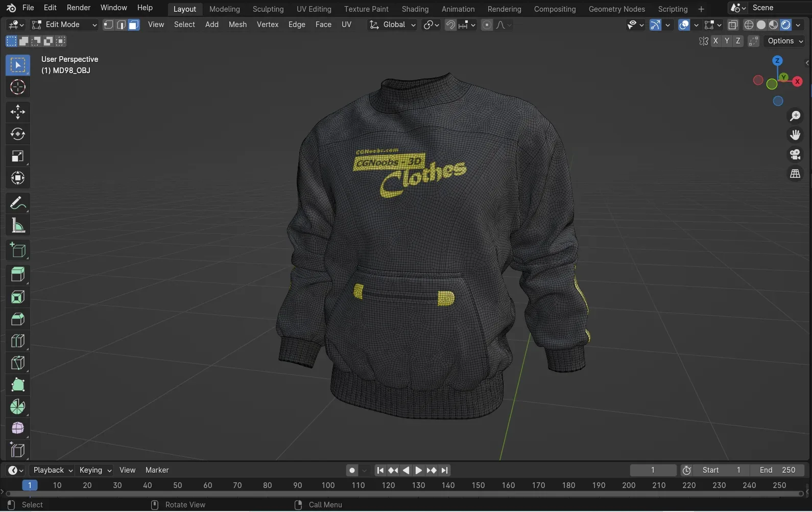The width and height of the screenshot is (812, 512).
Task: Toggle show overlays button
Action: [x=684, y=25]
